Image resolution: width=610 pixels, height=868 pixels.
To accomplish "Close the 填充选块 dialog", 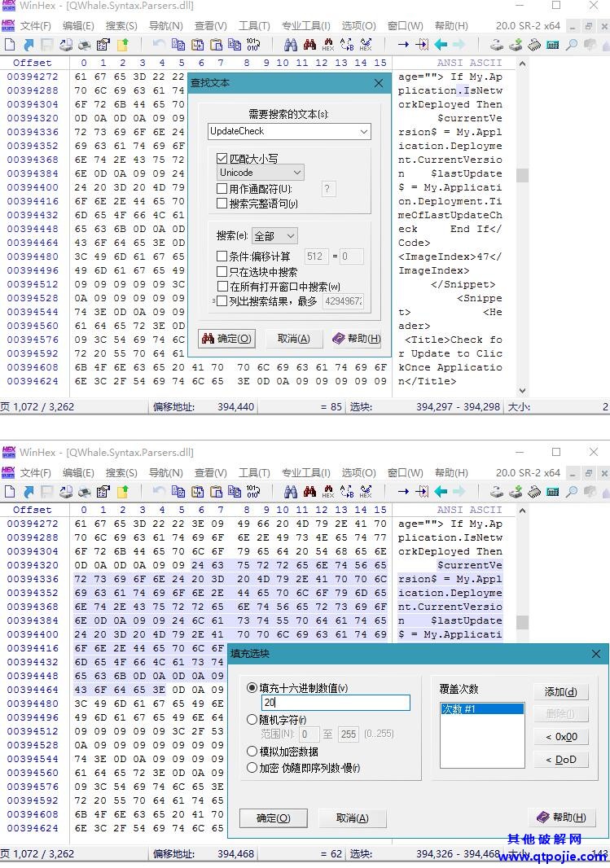I will click(x=595, y=654).
